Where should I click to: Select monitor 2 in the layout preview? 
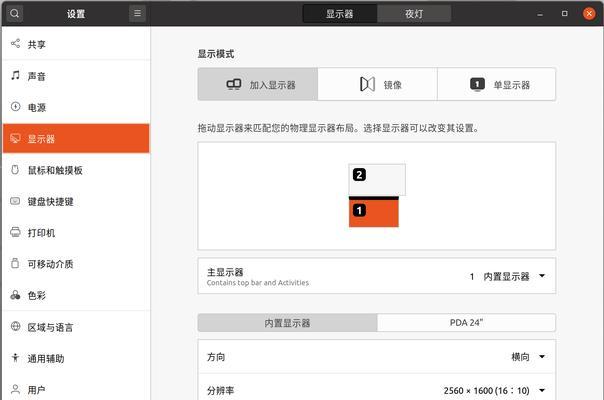click(377, 180)
